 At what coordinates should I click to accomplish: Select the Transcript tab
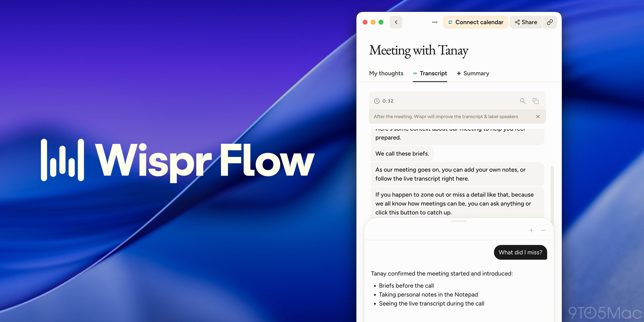[430, 73]
